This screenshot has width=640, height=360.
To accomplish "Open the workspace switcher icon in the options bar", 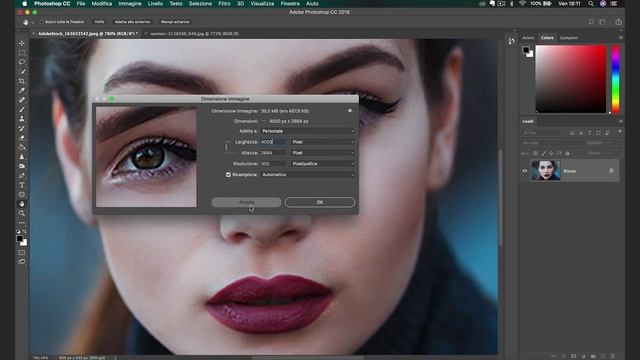I will [x=602, y=22].
